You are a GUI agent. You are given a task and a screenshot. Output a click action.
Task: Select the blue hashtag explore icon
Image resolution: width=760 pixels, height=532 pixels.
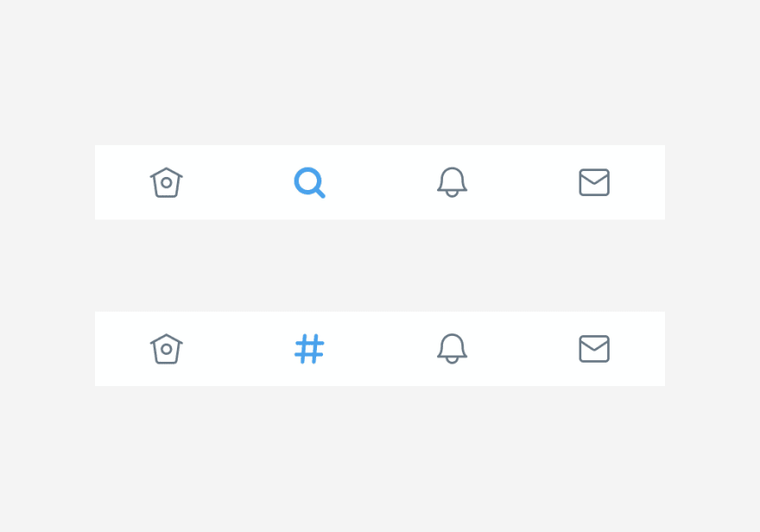(309, 349)
